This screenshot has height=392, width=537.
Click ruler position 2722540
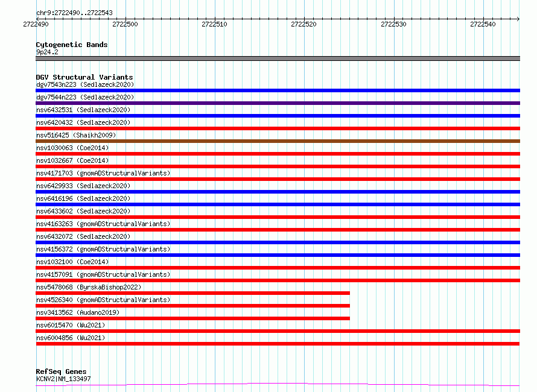[x=483, y=24]
